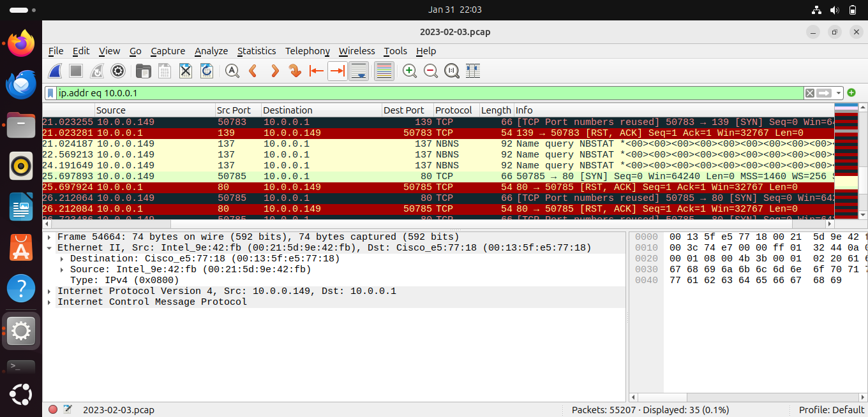
Task: Add a display filter button (green plus)
Action: pos(851,93)
